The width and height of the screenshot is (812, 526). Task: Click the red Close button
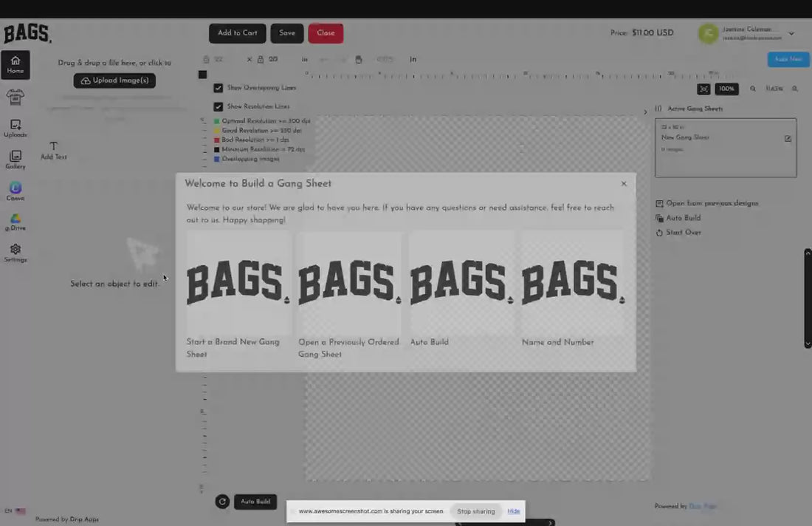326,33
